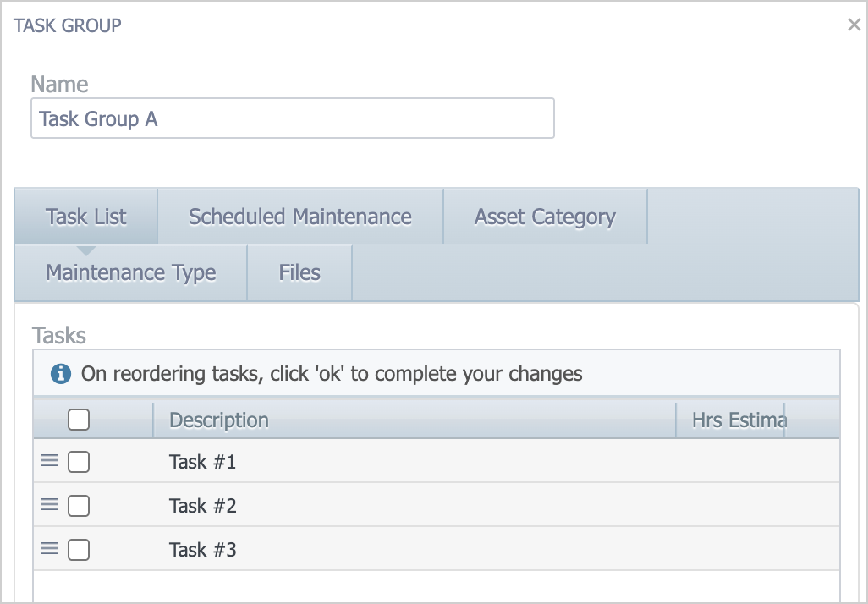Tick the checkbox for Task #3
This screenshot has height=604, width=868.
pyautogui.click(x=79, y=550)
